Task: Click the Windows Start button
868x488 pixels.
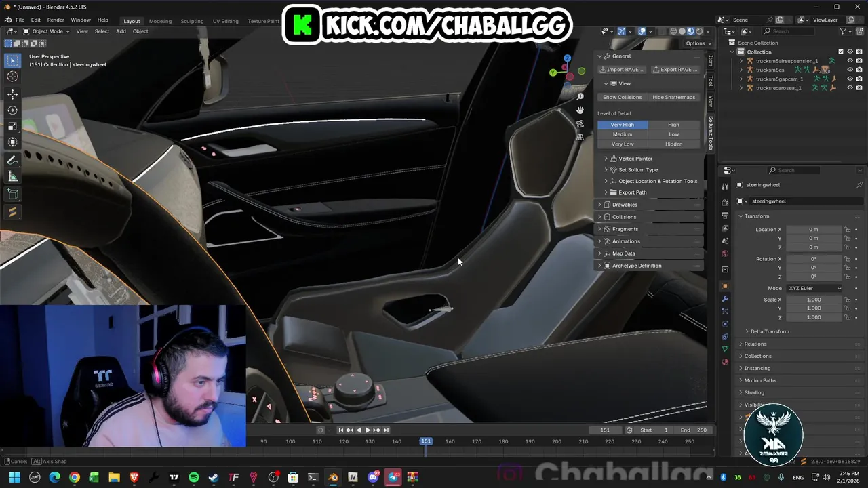Action: tap(14, 477)
